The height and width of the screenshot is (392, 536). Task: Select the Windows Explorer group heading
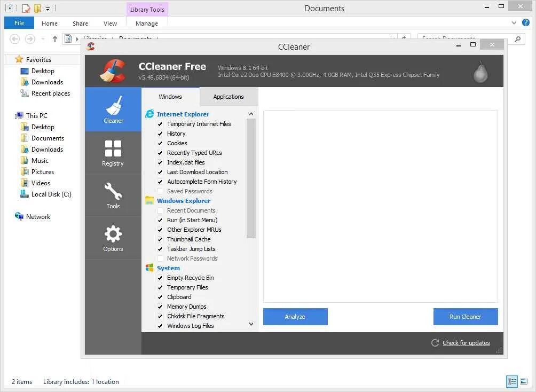[x=184, y=200]
